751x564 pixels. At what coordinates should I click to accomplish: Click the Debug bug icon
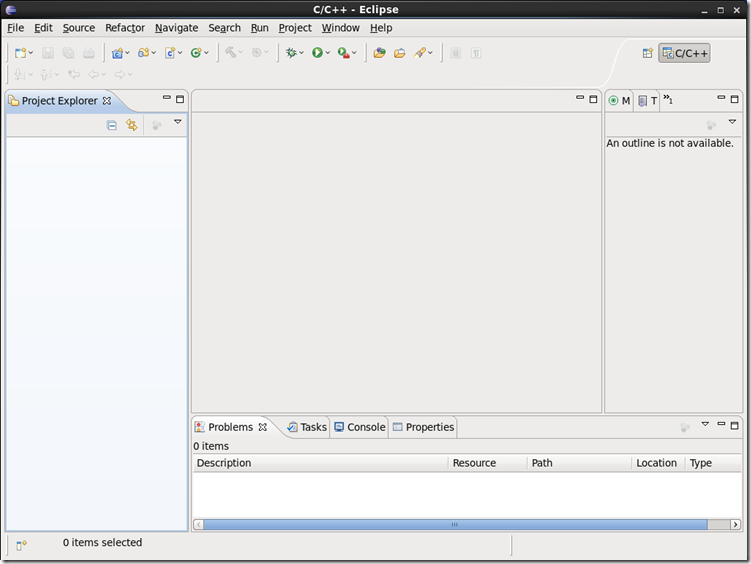pyautogui.click(x=291, y=53)
